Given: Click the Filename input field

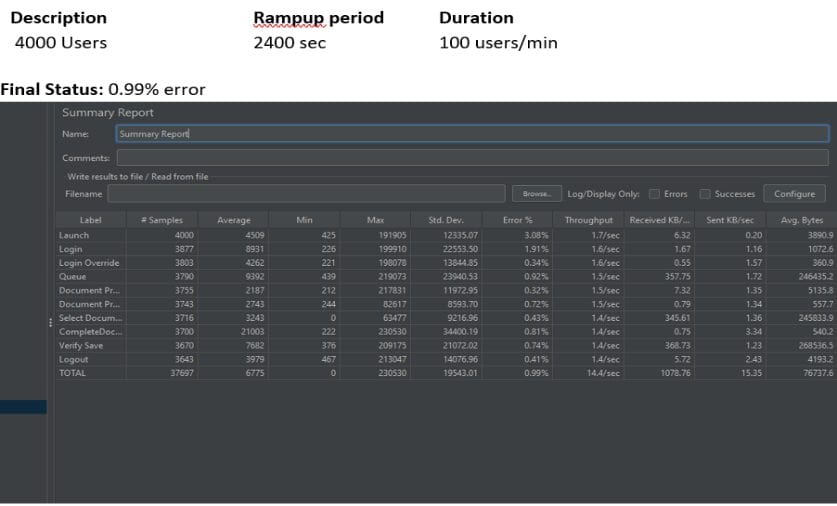Looking at the screenshot, I should click(x=306, y=194).
